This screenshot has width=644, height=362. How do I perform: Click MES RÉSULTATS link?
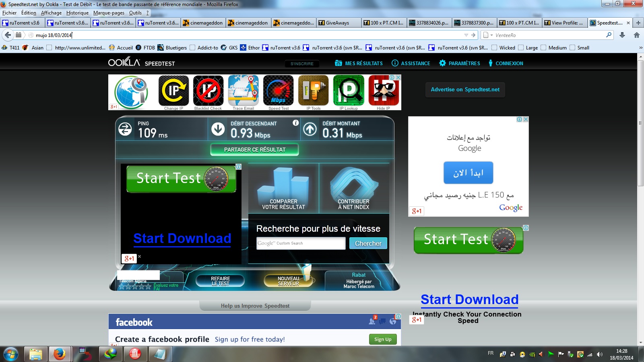coord(359,63)
